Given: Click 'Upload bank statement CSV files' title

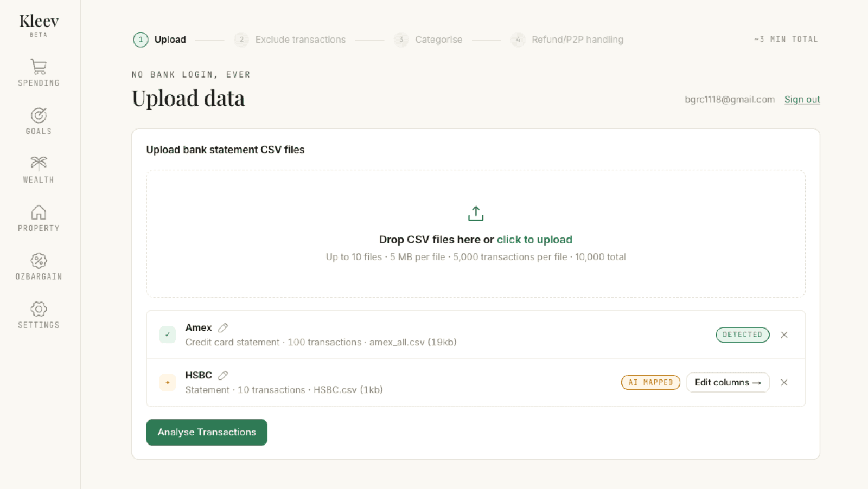Looking at the screenshot, I should click(225, 150).
